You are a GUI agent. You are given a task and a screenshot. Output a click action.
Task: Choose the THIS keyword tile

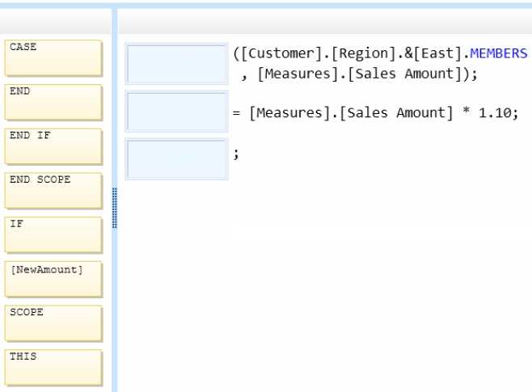tap(53, 368)
